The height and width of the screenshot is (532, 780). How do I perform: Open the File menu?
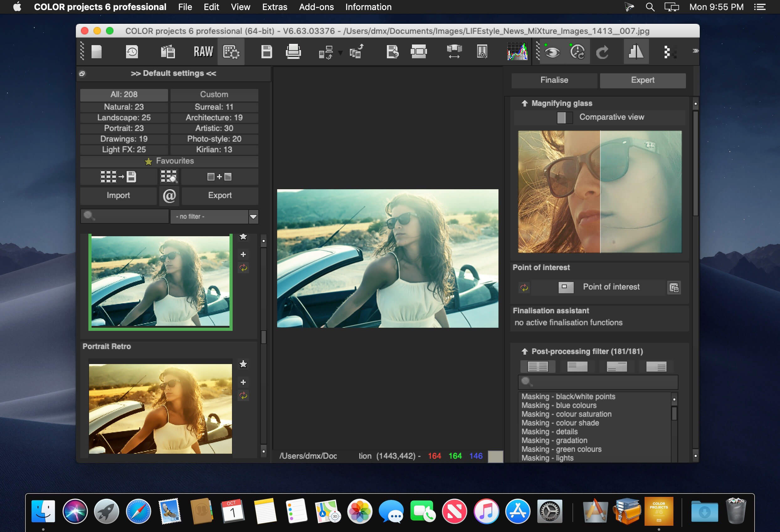[x=185, y=7]
